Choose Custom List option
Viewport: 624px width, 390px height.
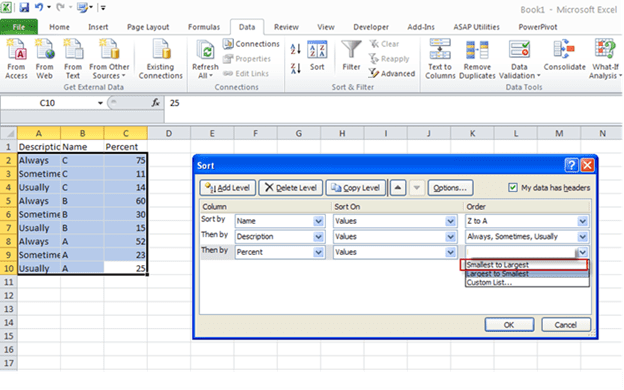tap(526, 283)
